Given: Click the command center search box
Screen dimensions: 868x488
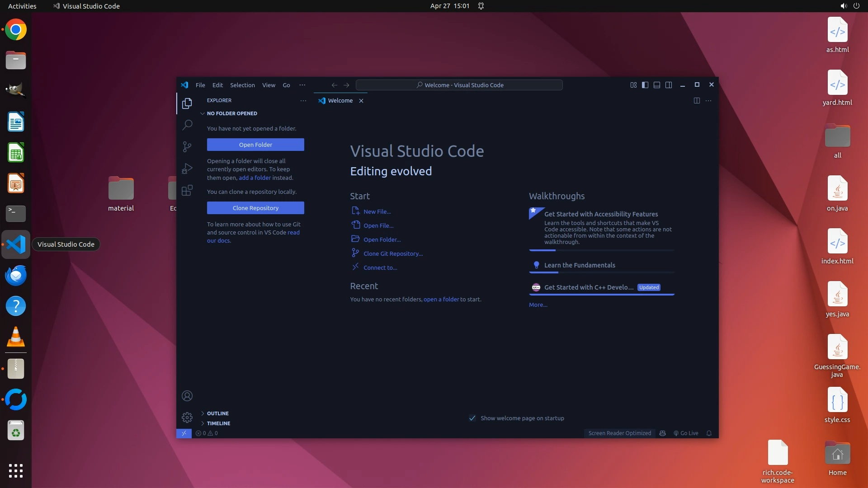Looking at the screenshot, I should (459, 85).
